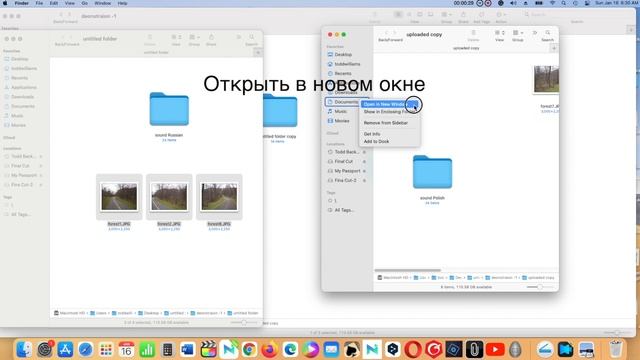Viewport: 640px width, 360px height.
Task: Select untitled folder copy folder icon
Action: (280, 110)
